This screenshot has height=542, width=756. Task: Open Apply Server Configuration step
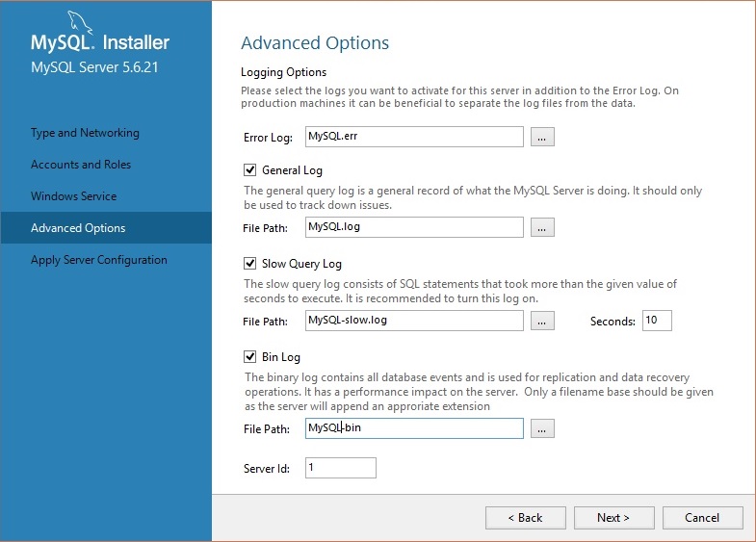coord(99,260)
